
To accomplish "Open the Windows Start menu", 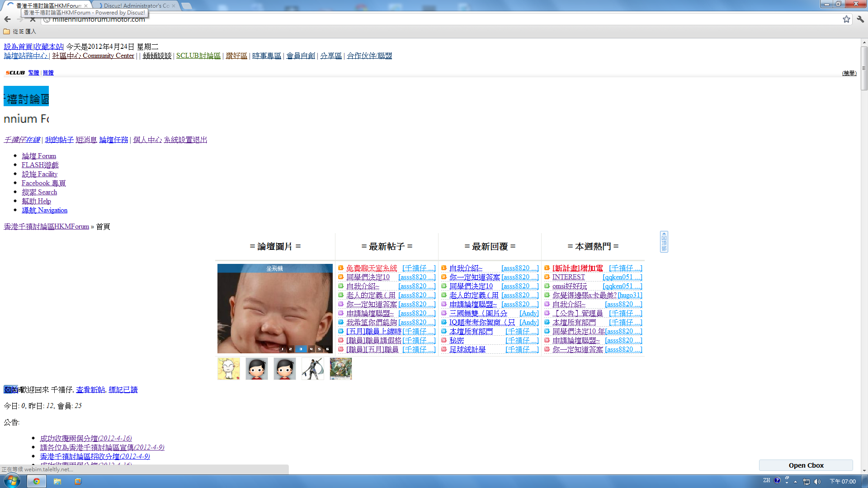I will point(12,481).
